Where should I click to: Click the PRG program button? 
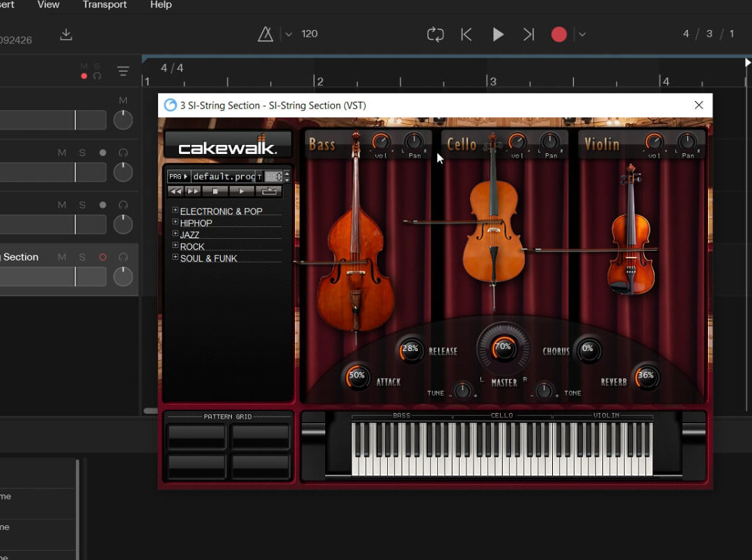pos(178,177)
